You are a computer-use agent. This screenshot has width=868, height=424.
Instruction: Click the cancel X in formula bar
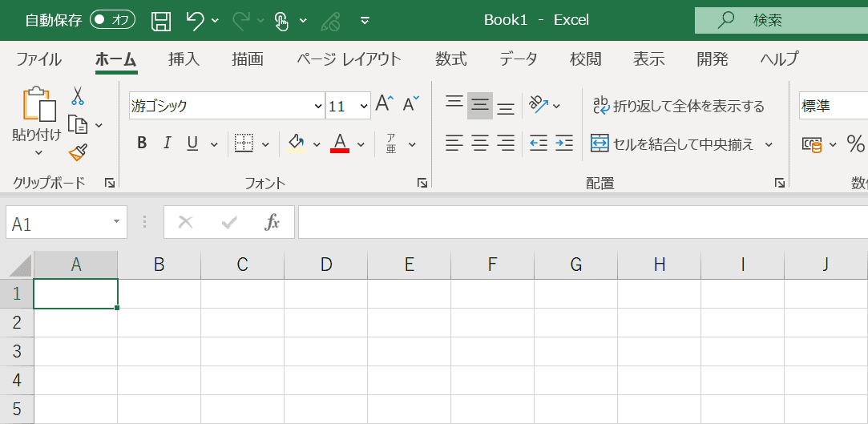186,223
